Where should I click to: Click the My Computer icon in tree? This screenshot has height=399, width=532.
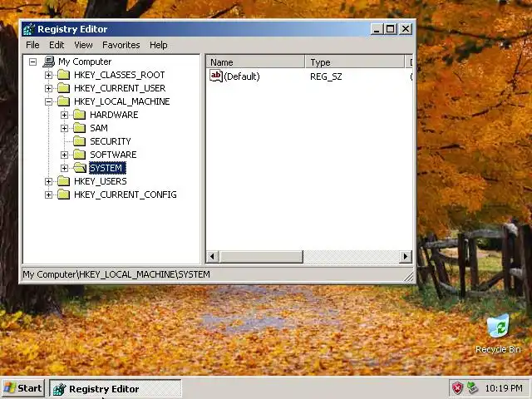click(49, 62)
